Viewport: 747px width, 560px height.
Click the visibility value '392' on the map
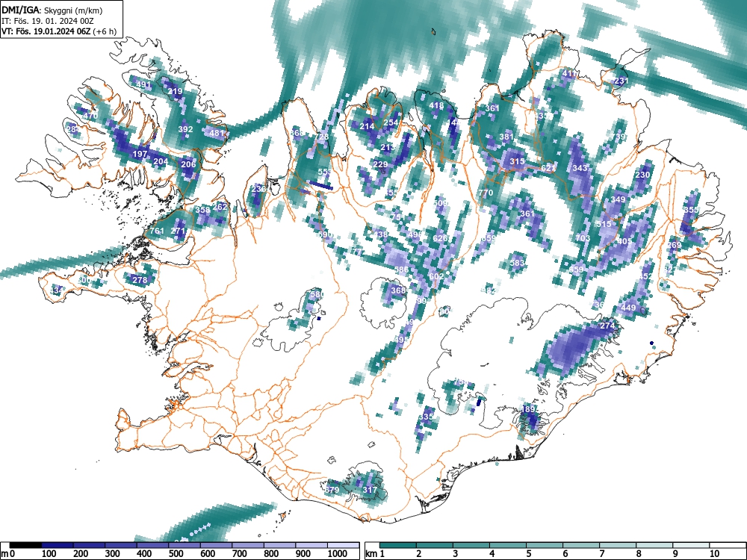pyautogui.click(x=185, y=129)
